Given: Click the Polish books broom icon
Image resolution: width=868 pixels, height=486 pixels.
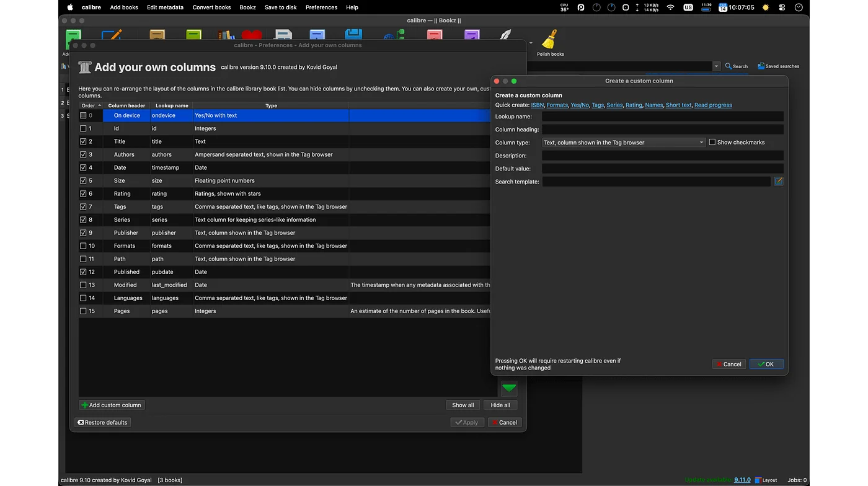Looking at the screenshot, I should [549, 40].
